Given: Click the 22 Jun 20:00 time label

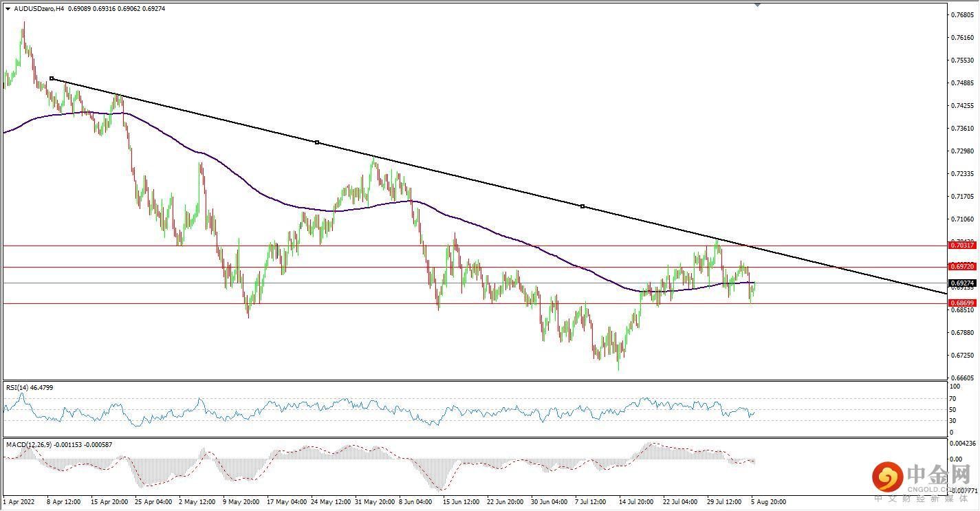Looking at the screenshot, I should coord(507,502).
